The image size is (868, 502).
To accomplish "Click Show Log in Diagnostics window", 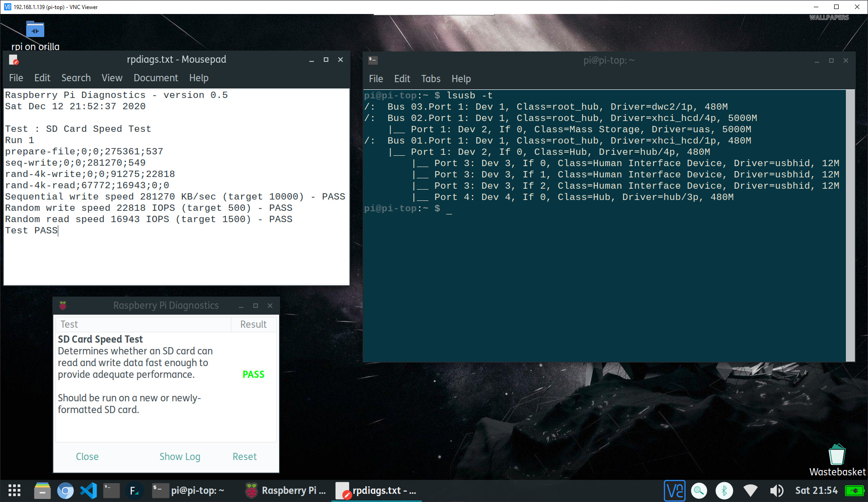I will [x=180, y=457].
